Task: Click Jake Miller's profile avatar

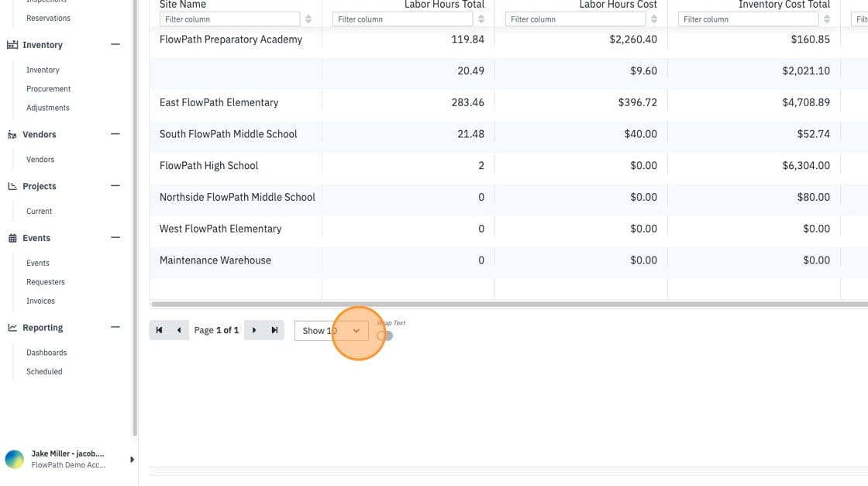Action: pos(15,459)
